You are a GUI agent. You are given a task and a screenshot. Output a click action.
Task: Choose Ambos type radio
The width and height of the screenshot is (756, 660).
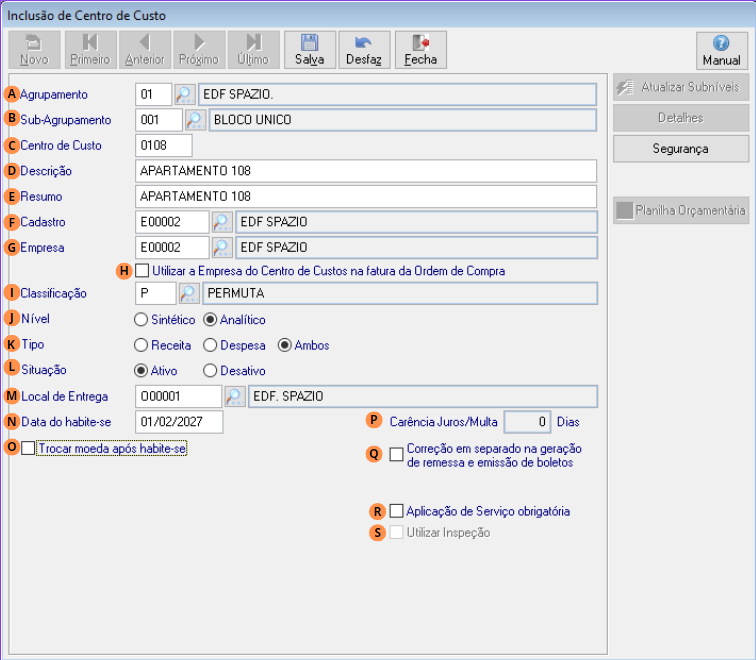(284, 345)
